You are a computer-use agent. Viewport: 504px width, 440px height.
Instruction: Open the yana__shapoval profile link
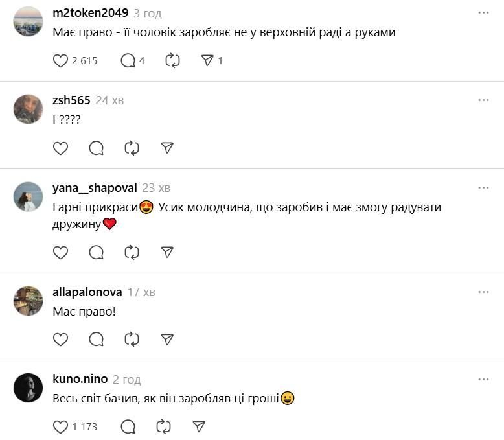[95, 188]
